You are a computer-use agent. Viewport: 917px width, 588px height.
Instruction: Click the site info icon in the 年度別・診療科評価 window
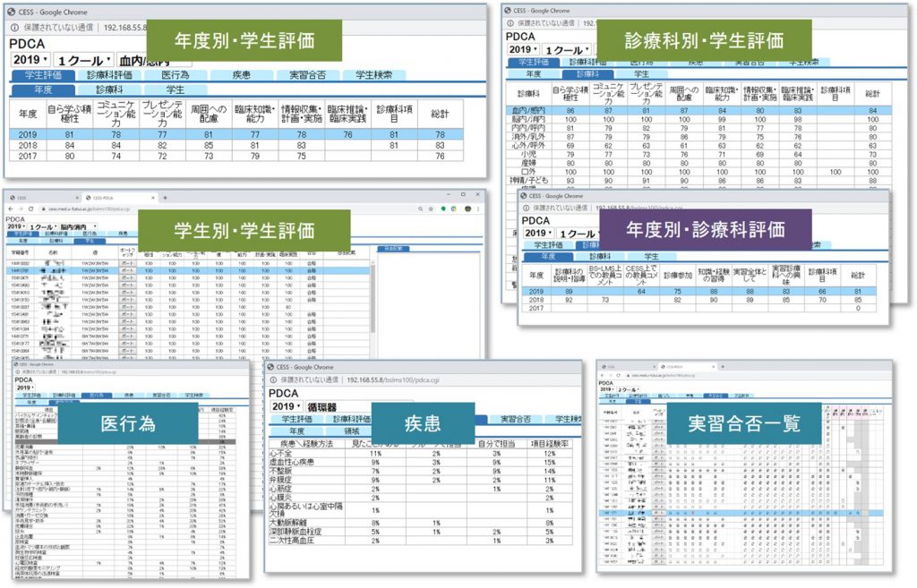click(x=526, y=208)
